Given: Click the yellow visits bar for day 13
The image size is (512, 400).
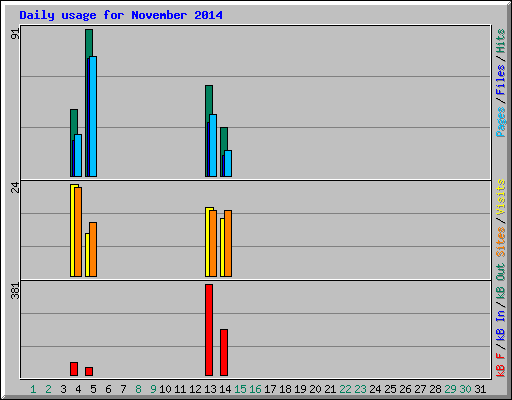Looking at the screenshot, I should pos(207,242).
